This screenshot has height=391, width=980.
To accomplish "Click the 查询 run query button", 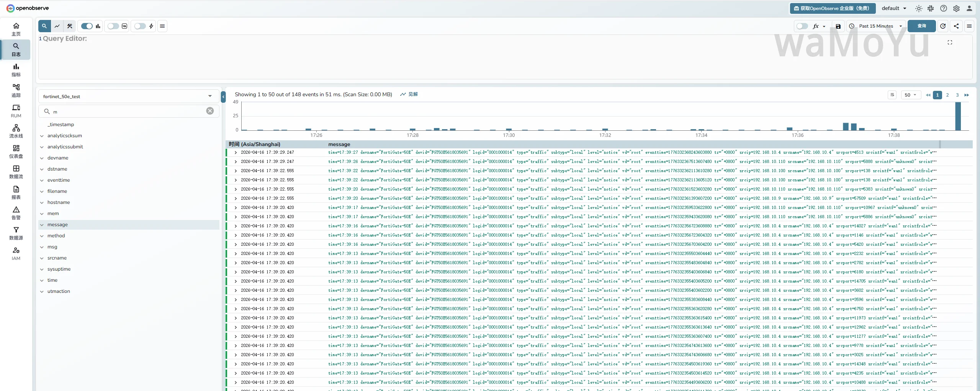I will click(921, 26).
